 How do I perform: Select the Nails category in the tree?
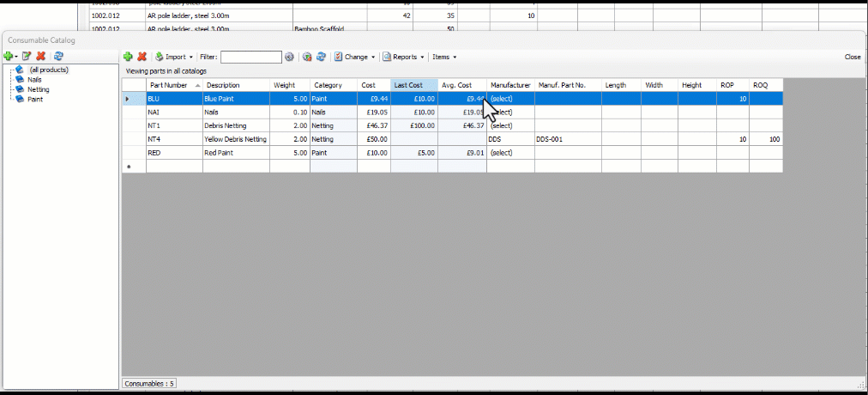(x=34, y=79)
